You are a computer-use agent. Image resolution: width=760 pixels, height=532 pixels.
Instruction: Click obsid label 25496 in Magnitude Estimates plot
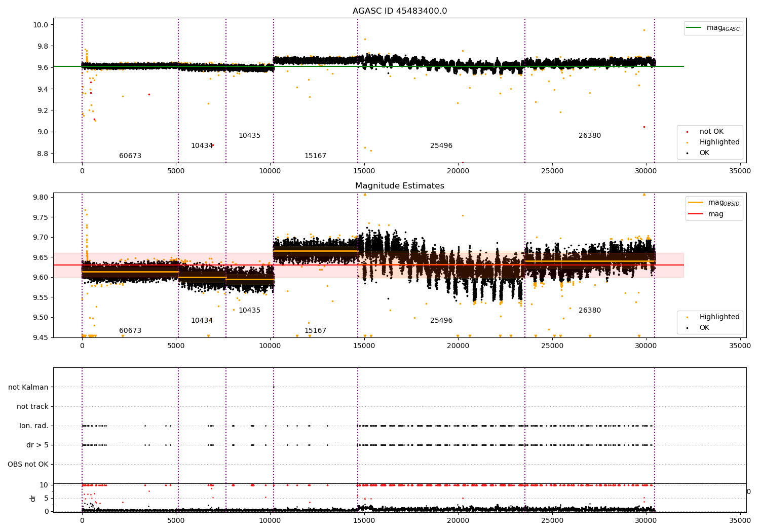(441, 321)
